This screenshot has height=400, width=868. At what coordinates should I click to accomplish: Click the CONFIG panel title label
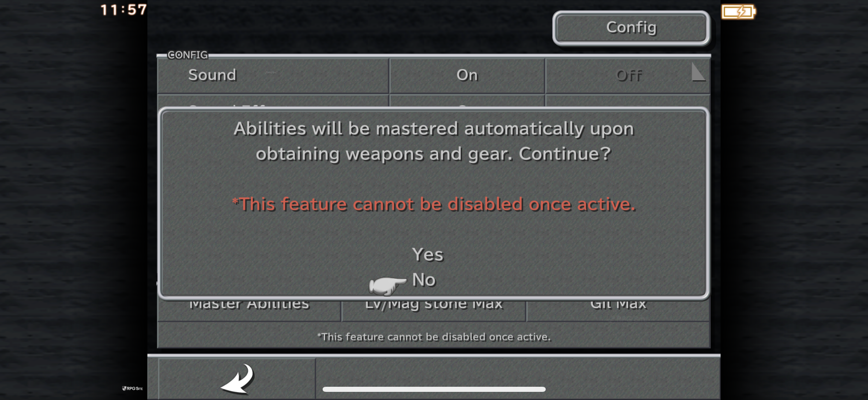click(x=187, y=55)
